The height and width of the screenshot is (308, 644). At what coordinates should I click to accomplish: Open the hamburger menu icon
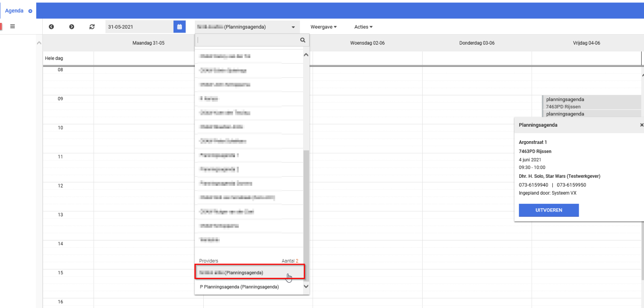coord(12,27)
